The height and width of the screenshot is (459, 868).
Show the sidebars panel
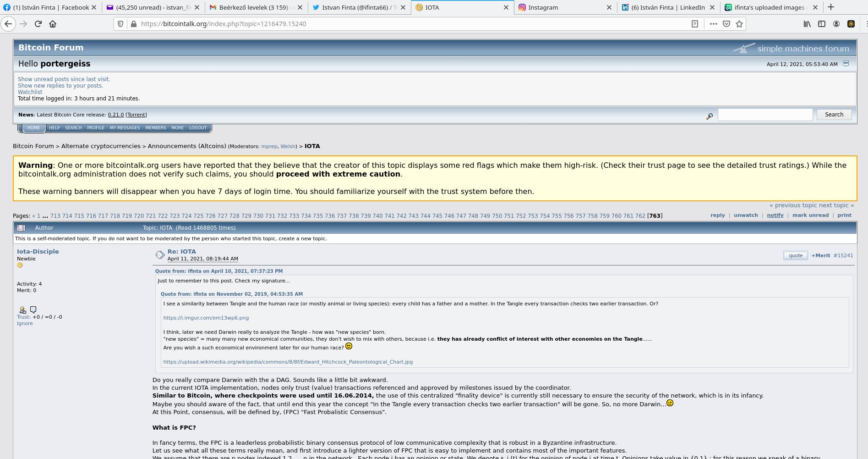pyautogui.click(x=822, y=24)
